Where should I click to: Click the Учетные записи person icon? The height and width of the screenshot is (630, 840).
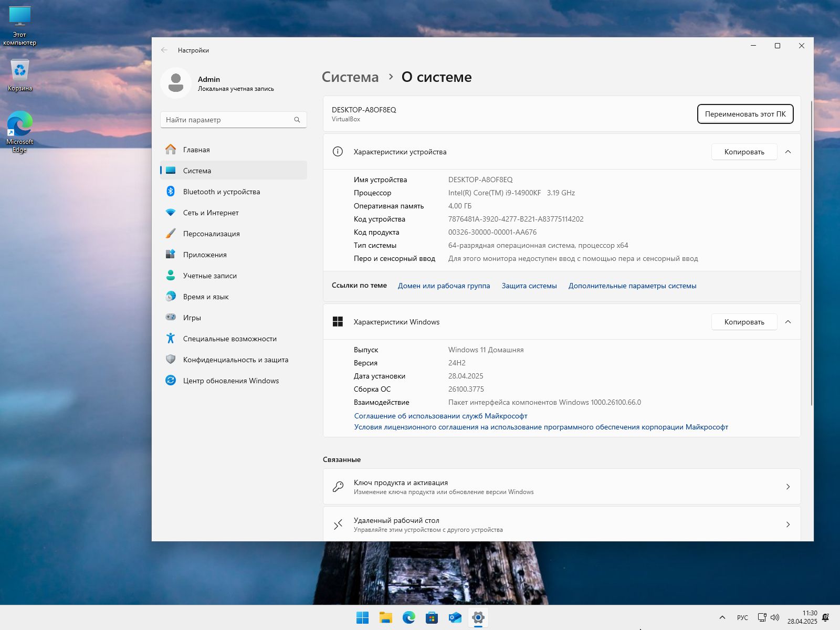tap(171, 276)
